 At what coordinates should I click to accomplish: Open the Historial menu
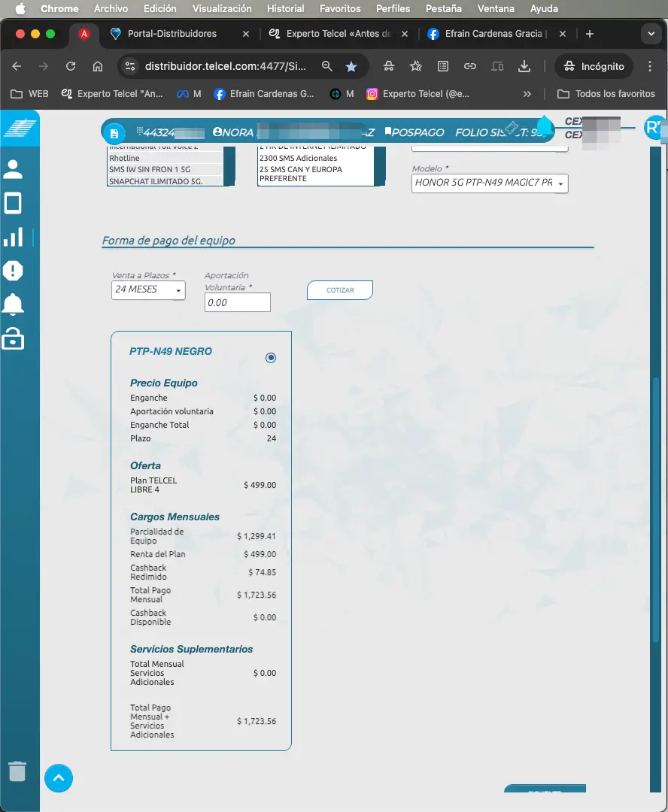point(285,9)
